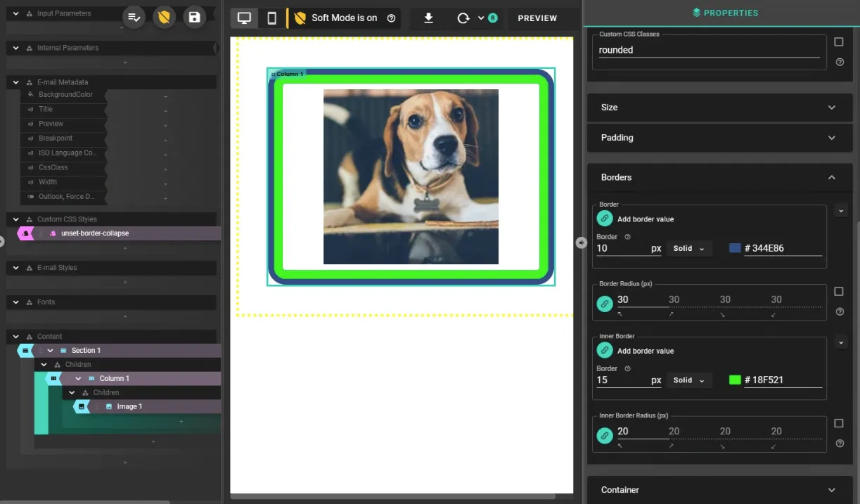Select Image 1 in the content tree
The height and width of the screenshot is (504, 860).
(129, 406)
